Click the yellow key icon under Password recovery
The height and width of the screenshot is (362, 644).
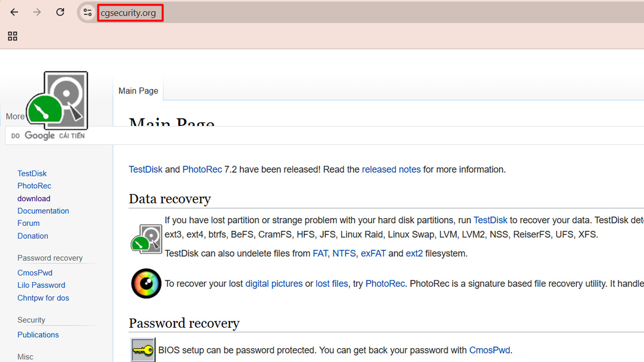tap(143, 350)
